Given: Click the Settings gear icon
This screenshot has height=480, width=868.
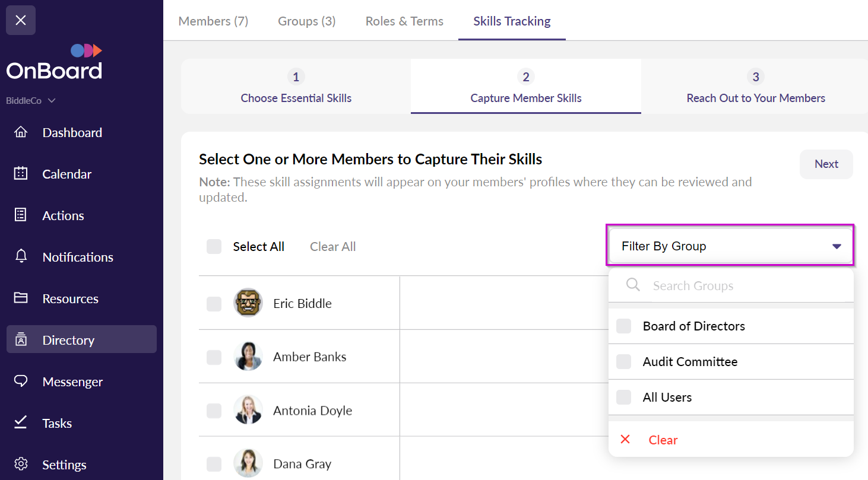Looking at the screenshot, I should tap(21, 464).
